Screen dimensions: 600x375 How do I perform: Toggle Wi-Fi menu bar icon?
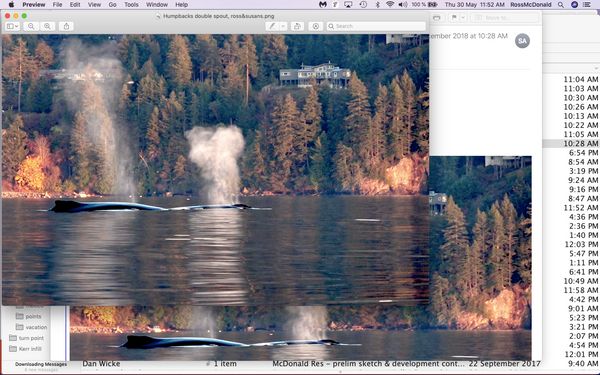point(390,5)
